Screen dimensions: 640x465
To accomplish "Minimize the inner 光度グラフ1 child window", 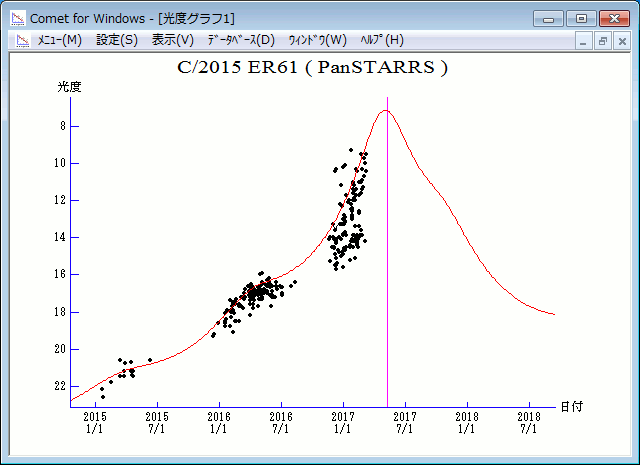I will [x=583, y=41].
